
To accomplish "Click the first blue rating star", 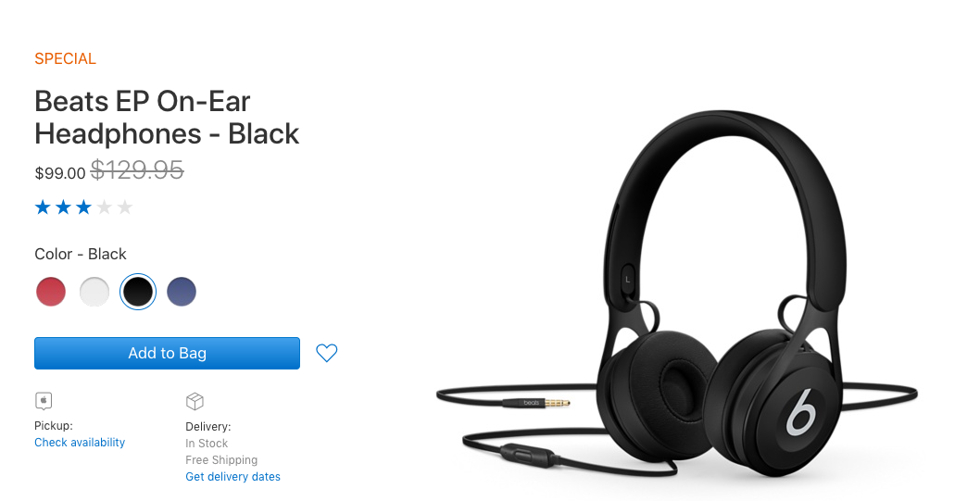I will point(44,207).
